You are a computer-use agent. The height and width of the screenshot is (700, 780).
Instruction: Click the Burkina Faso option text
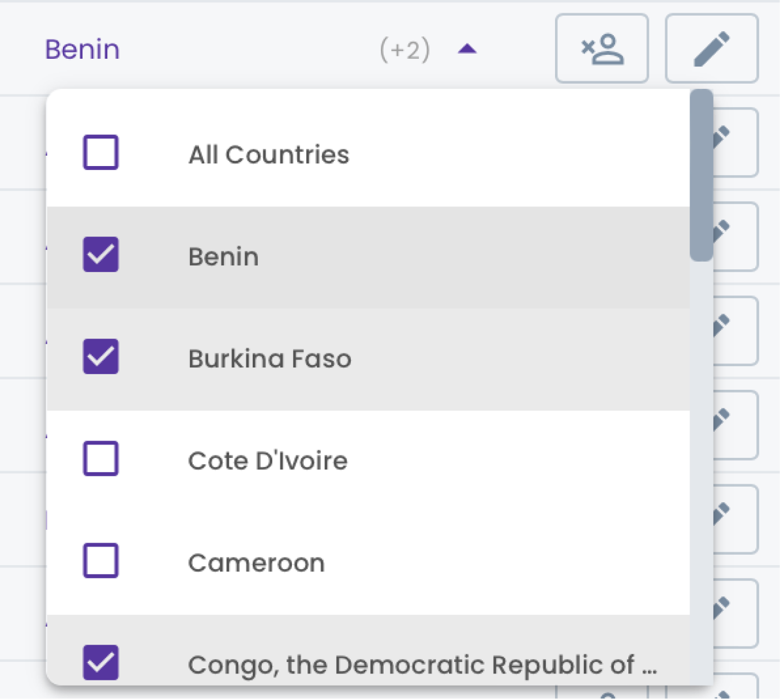coord(269,359)
